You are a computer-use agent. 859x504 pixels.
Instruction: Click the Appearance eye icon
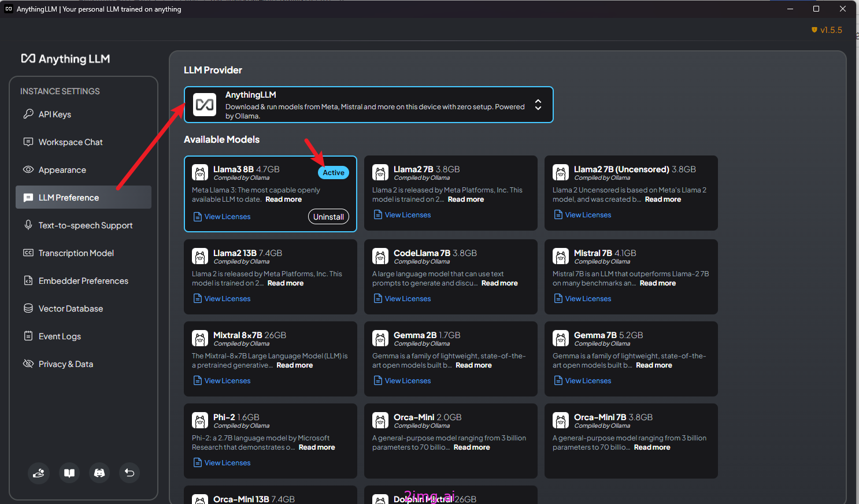point(28,169)
